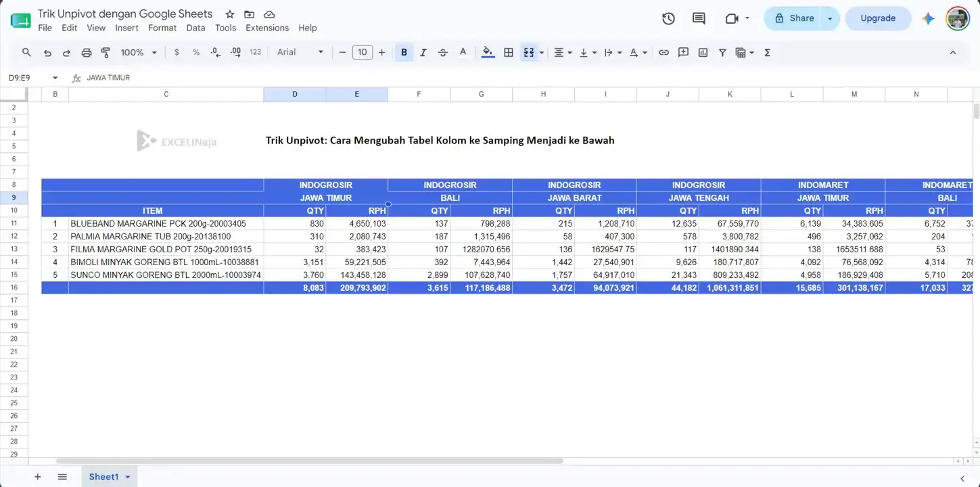Start a Meet video call
980x487 pixels.
point(731,18)
